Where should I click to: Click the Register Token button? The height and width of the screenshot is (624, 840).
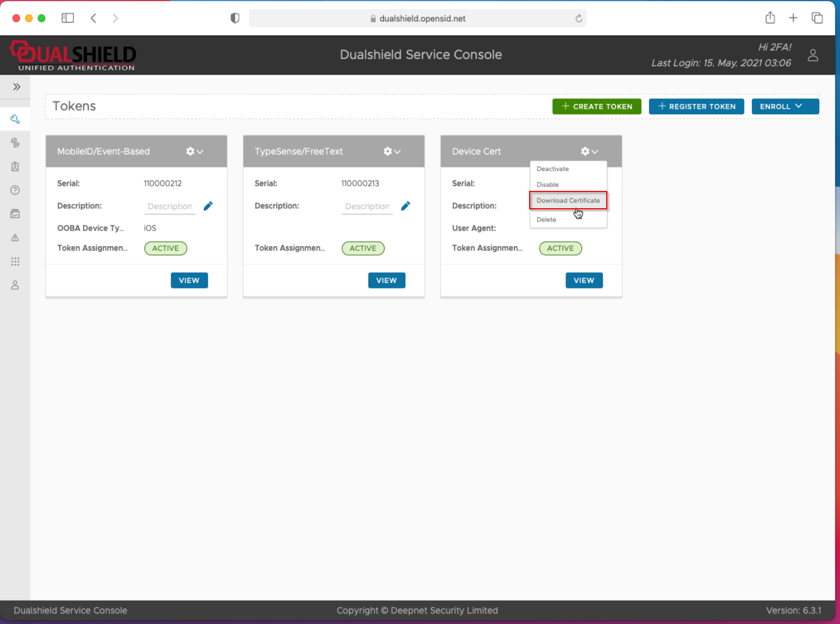point(696,106)
